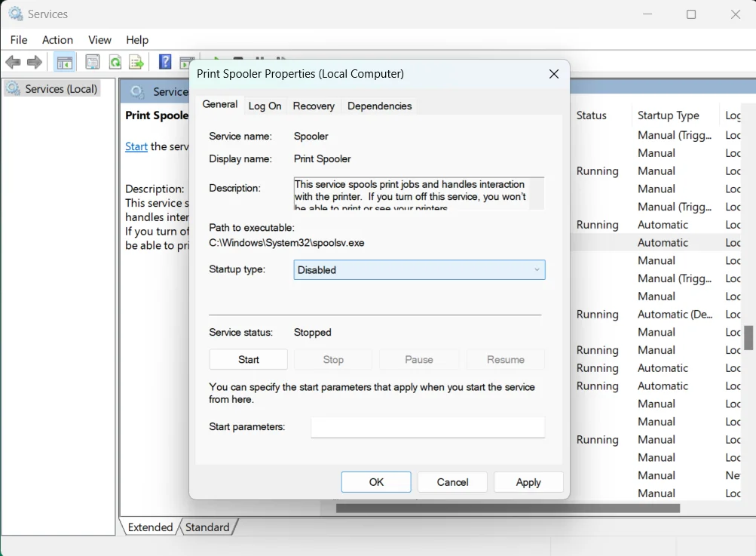Select the Services (Local) tree node
Viewport: 756px width, 556px height.
coord(52,89)
